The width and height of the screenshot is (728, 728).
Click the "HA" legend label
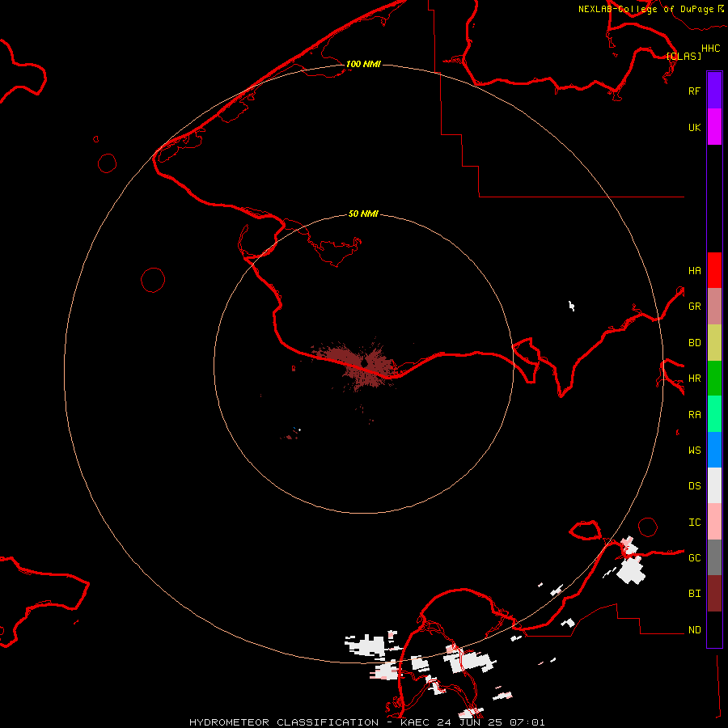point(694,270)
